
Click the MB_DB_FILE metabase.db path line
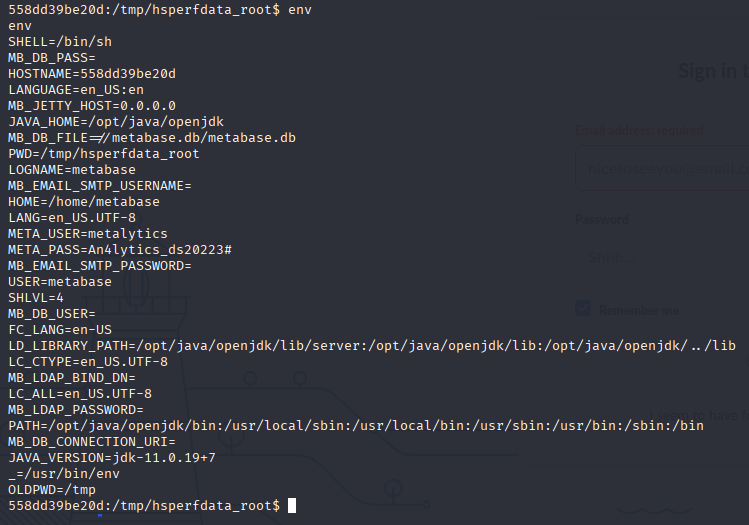pos(152,138)
